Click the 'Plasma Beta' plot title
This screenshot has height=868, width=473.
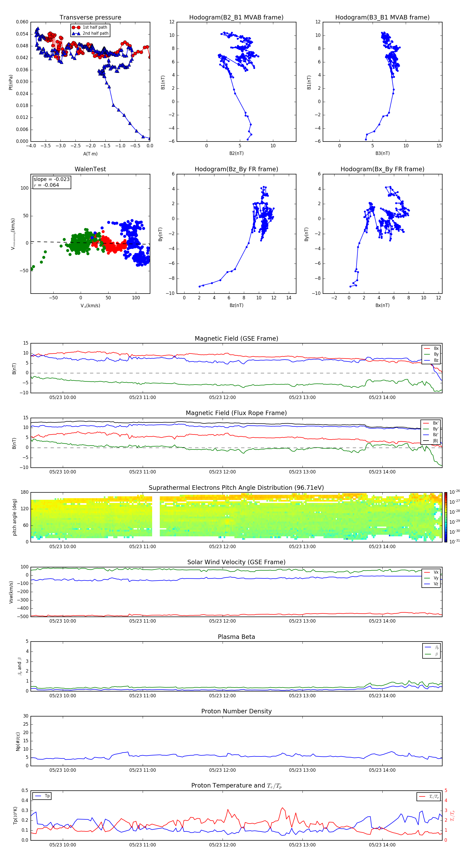click(236, 637)
